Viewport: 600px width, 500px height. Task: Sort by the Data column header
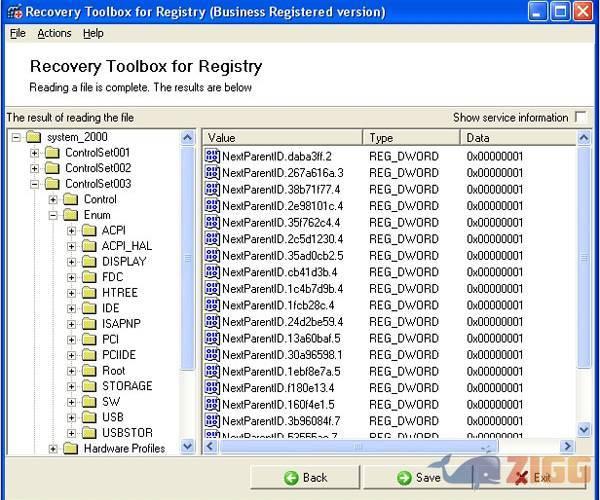click(x=518, y=137)
